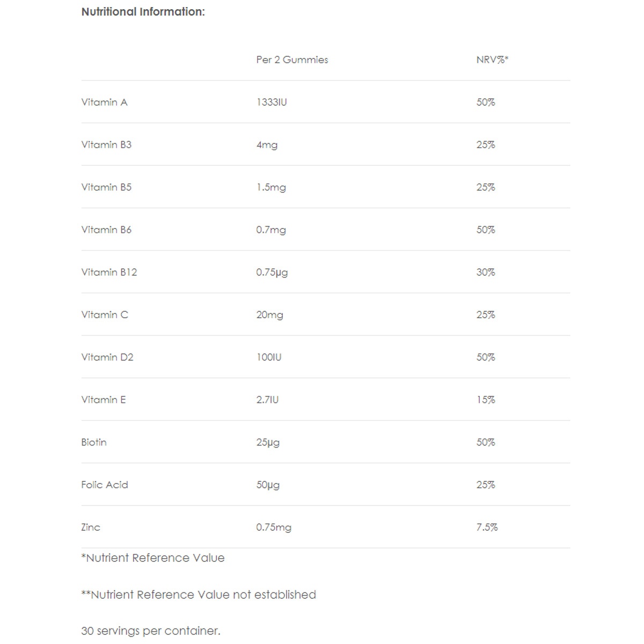The height and width of the screenshot is (644, 644).
Task: Click the 7.5% NRV for Zinc
Action: coord(487,527)
